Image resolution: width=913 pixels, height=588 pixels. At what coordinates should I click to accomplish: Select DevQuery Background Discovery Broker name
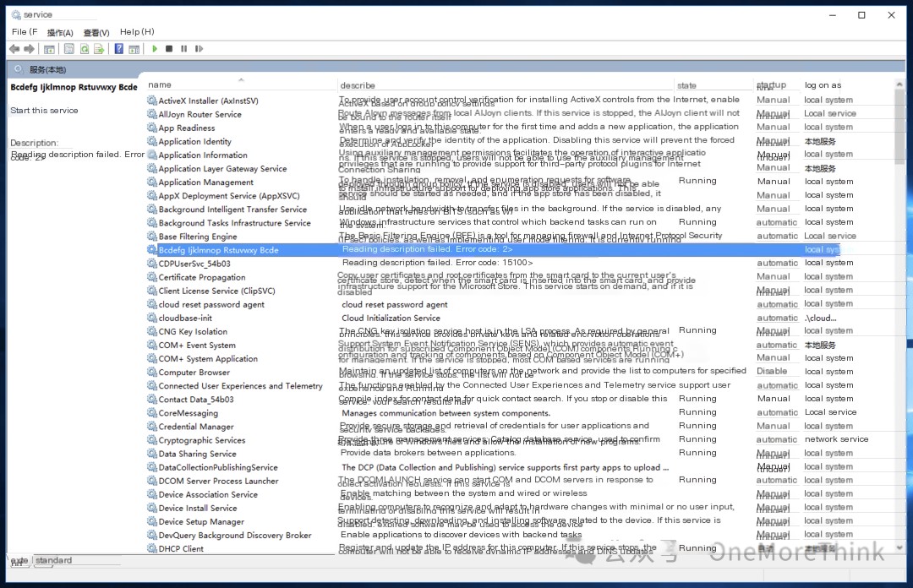point(235,535)
